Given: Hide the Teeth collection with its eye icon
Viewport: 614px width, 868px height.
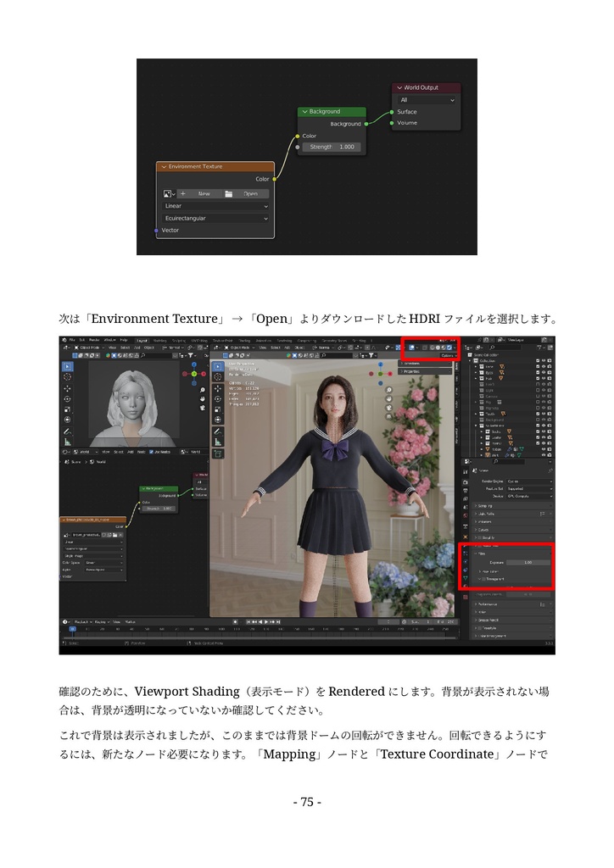Looking at the screenshot, I should coord(543,414).
